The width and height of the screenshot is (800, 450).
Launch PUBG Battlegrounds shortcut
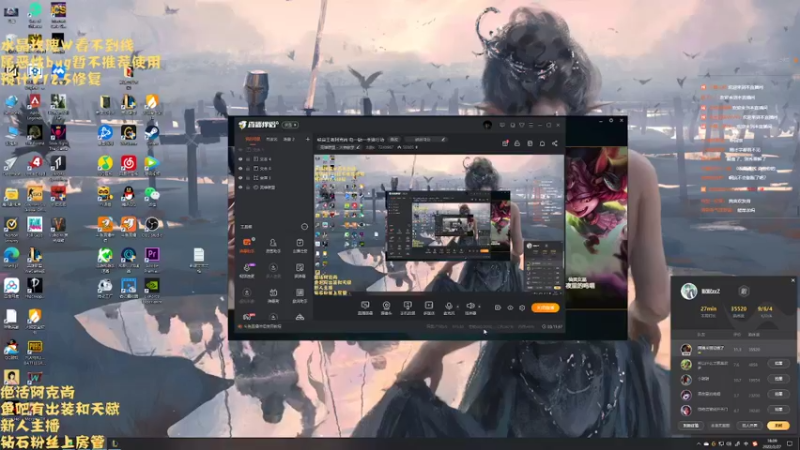[x=35, y=347]
